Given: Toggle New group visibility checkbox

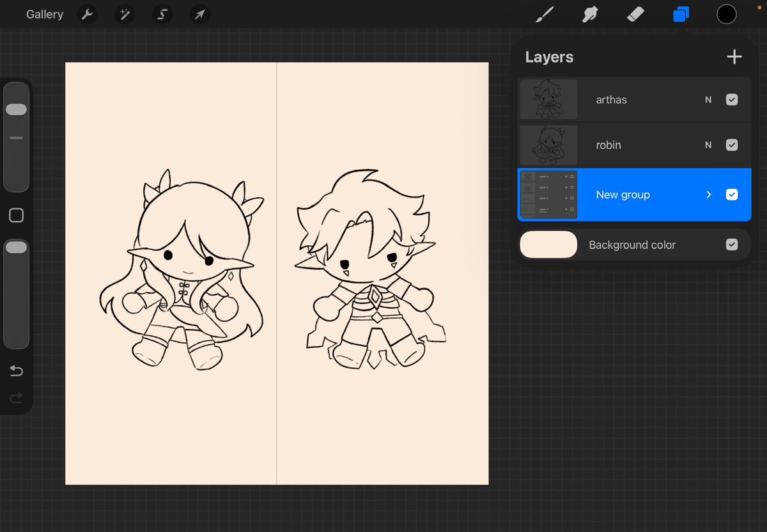Looking at the screenshot, I should 732,195.
